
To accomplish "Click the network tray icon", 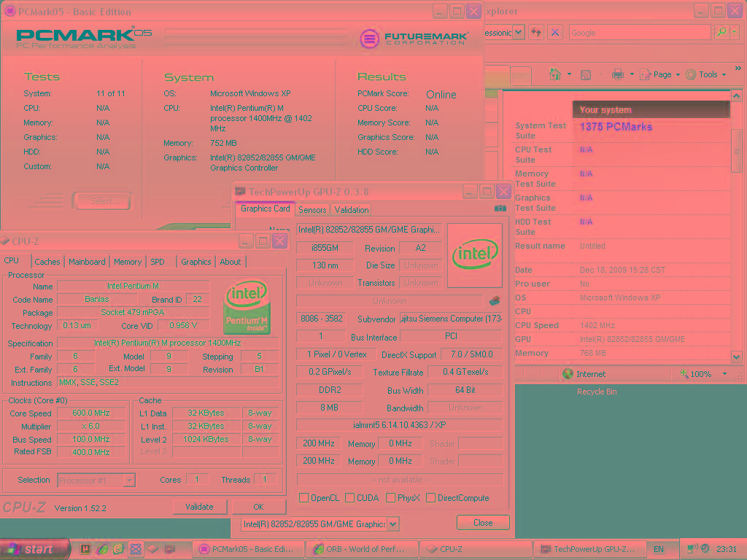I will click(692, 549).
